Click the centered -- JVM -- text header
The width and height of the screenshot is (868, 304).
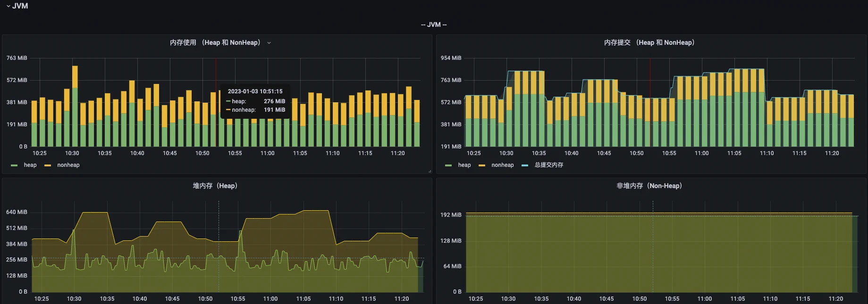pyautogui.click(x=434, y=25)
